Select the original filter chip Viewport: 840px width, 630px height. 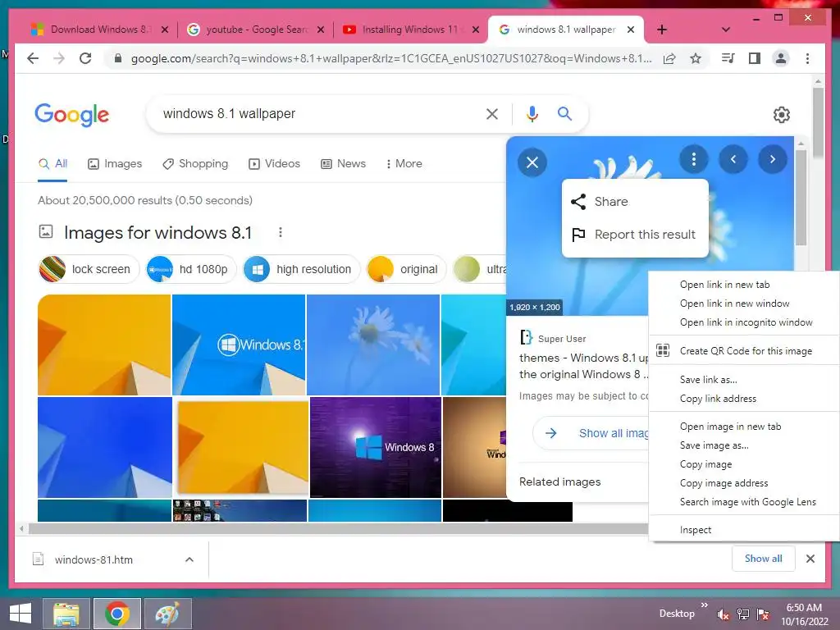pyautogui.click(x=405, y=269)
